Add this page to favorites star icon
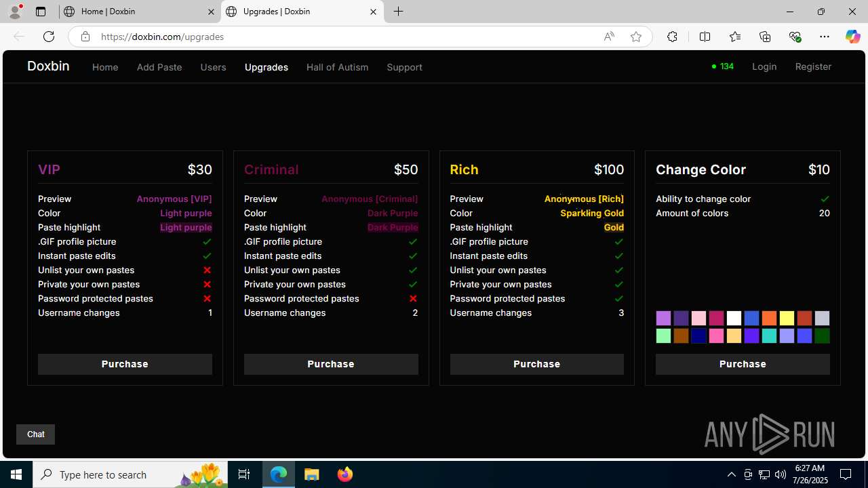The height and width of the screenshot is (488, 868). coord(635,37)
